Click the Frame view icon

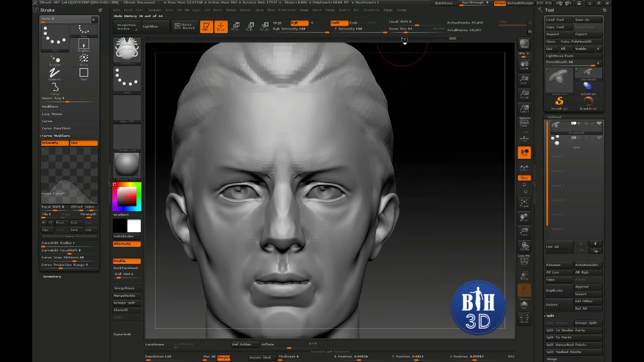tap(524, 203)
